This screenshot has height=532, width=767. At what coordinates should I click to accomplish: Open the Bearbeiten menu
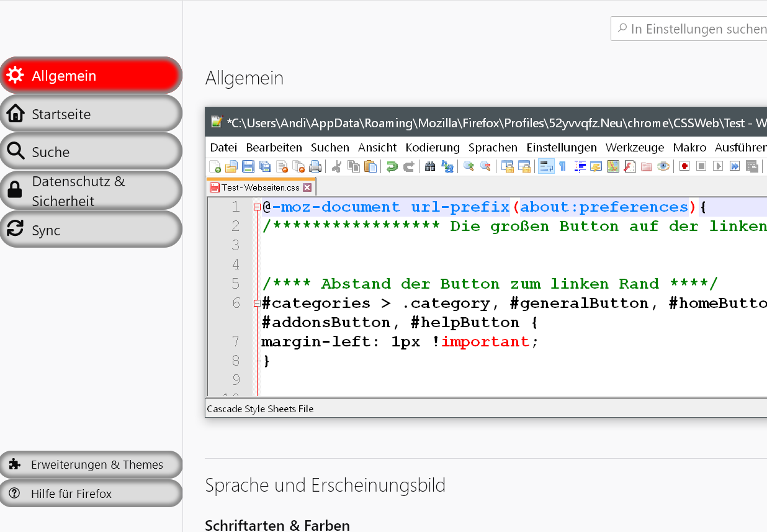(x=274, y=147)
